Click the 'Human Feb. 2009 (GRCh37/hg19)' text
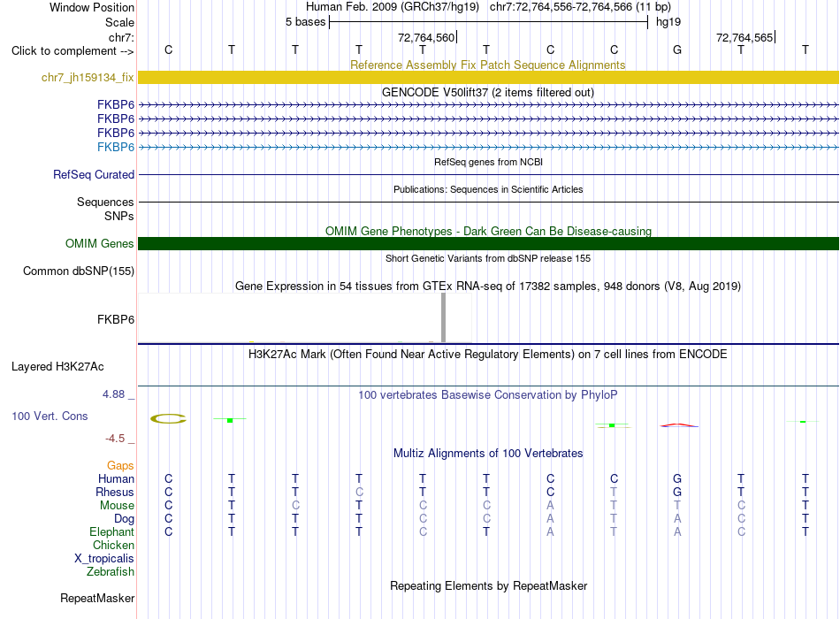The height and width of the screenshot is (619, 840). tap(392, 7)
